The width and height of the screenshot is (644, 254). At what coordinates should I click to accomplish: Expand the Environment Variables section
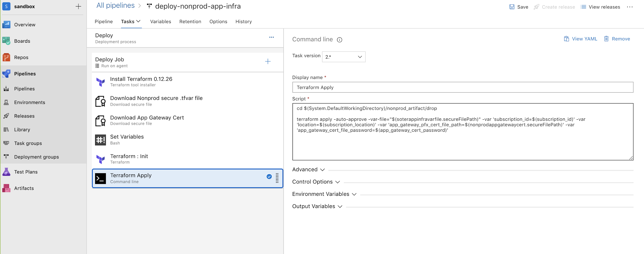coord(324,194)
